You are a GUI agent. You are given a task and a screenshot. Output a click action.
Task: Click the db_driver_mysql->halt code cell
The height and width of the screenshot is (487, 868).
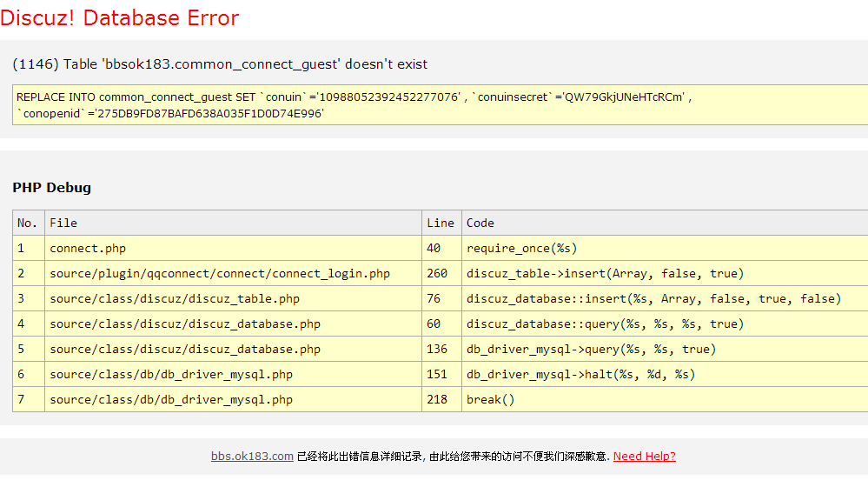point(665,374)
